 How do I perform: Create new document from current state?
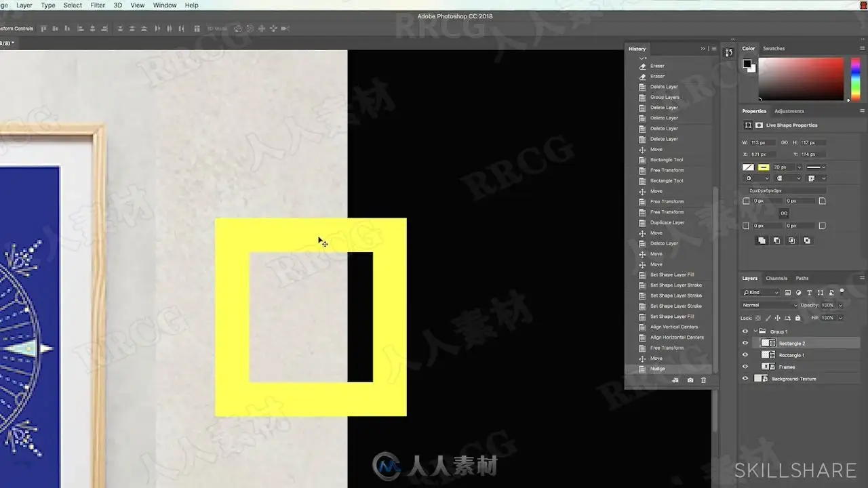coord(675,380)
